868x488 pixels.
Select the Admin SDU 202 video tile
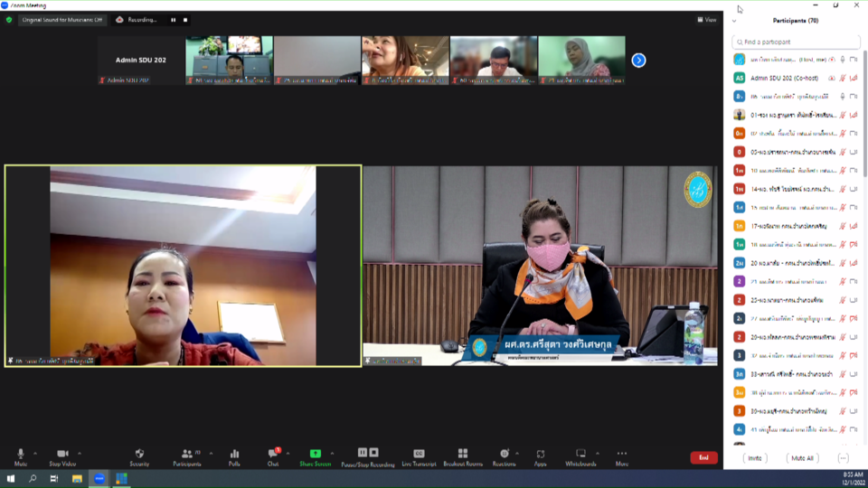141,61
